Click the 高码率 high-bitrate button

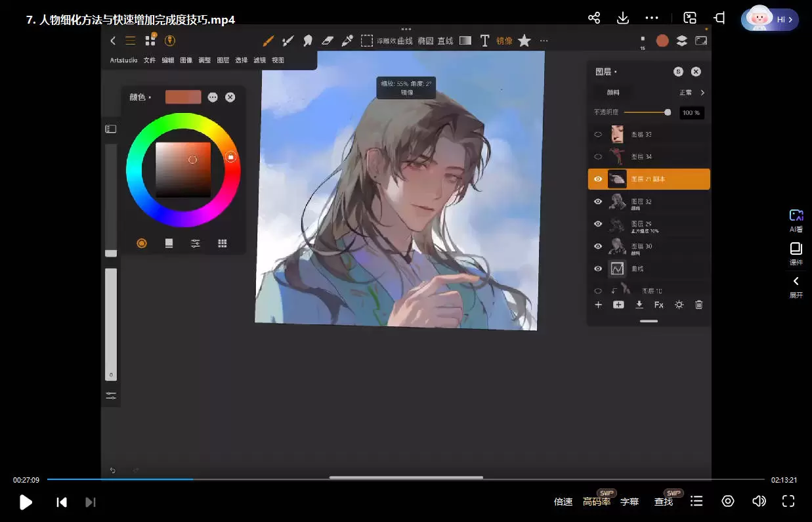pos(596,502)
